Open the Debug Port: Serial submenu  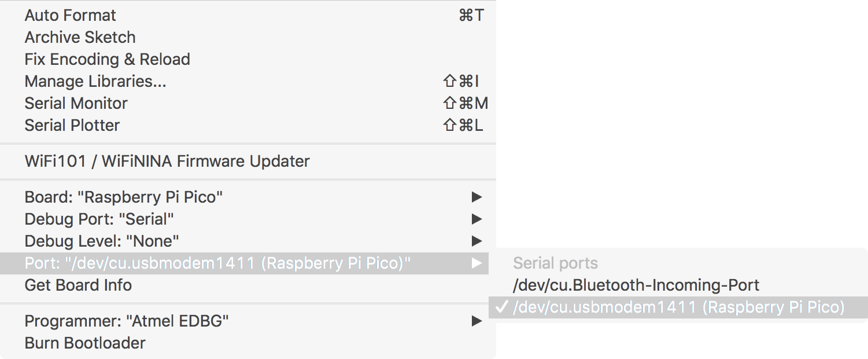click(98, 219)
